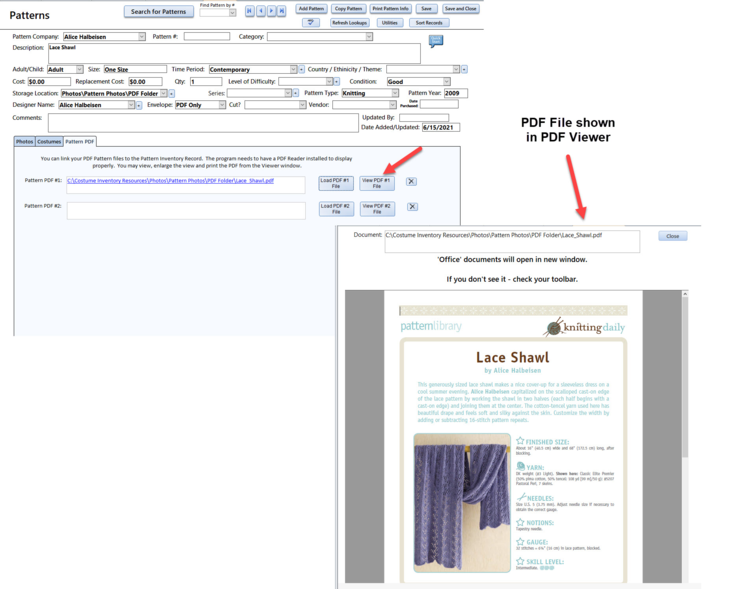Open the Pattern Type dropdown

pyautogui.click(x=395, y=93)
